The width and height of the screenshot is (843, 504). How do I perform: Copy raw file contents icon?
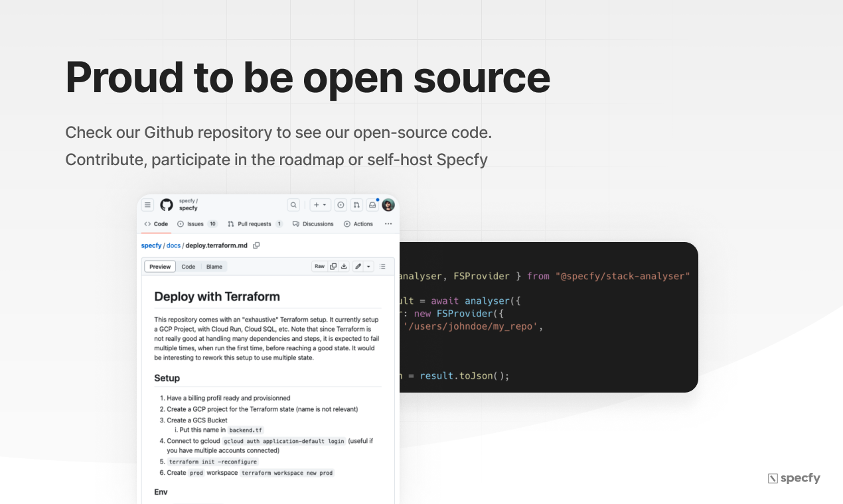tap(333, 267)
